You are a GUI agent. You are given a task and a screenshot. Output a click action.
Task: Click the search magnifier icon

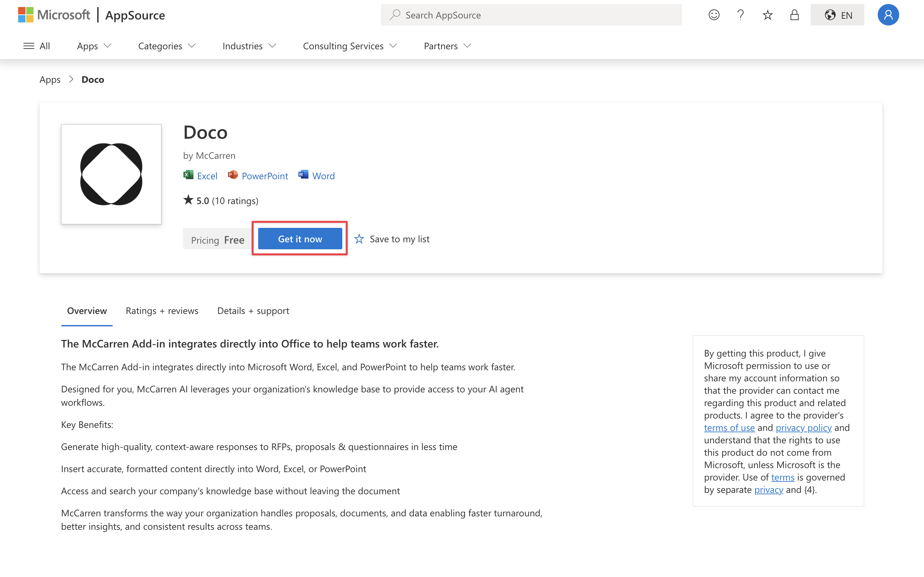(x=396, y=14)
